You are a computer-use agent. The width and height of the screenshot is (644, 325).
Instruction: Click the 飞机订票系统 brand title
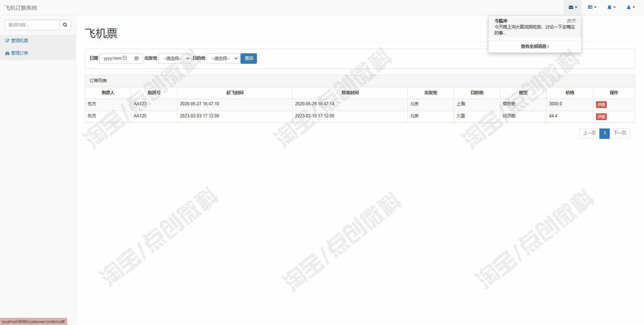(21, 8)
